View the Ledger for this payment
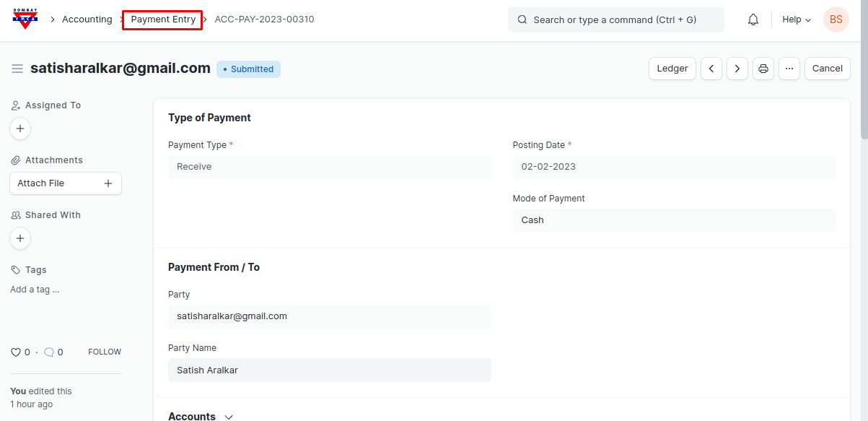 tap(672, 69)
